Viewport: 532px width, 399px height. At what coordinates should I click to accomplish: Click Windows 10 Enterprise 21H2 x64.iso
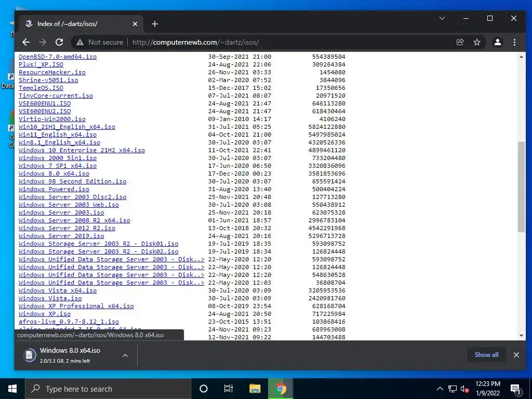point(82,150)
